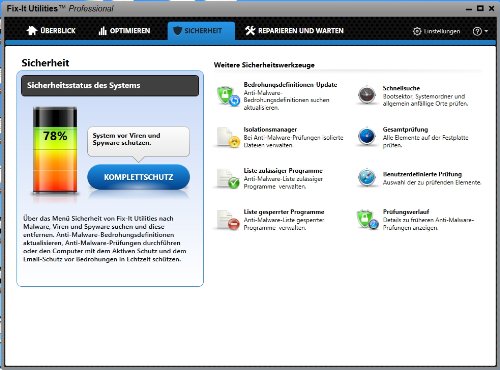Click the Gesamtprüfung blue globe icon
The width and height of the screenshot is (500, 370).
[367, 136]
